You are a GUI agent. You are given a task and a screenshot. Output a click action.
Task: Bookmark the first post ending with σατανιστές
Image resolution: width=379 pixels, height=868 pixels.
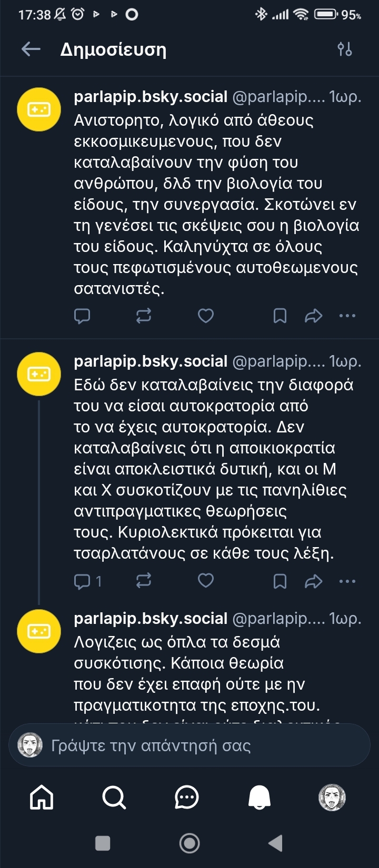click(280, 316)
